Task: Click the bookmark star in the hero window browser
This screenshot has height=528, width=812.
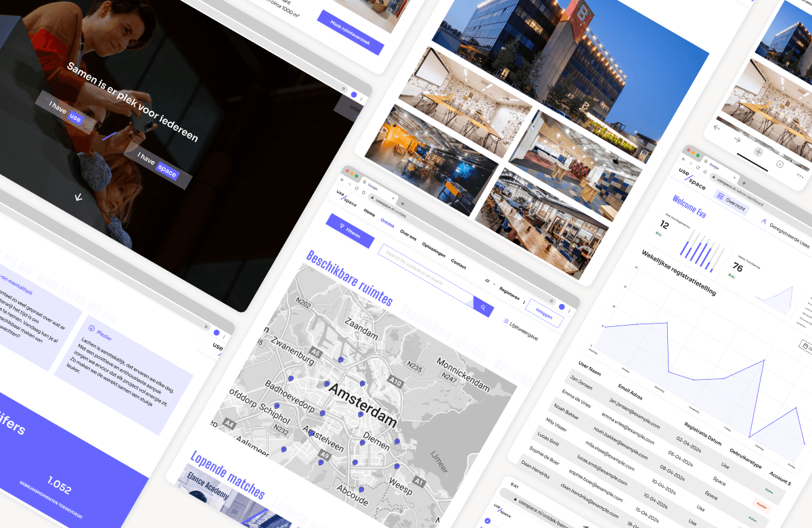Action: point(344,89)
